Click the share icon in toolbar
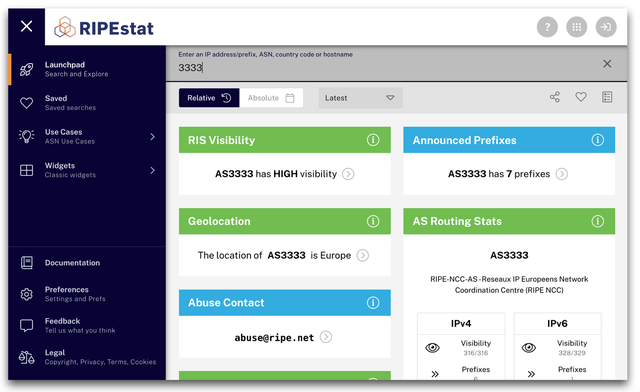Image resolution: width=640 pixels, height=392 pixels. [x=555, y=97]
